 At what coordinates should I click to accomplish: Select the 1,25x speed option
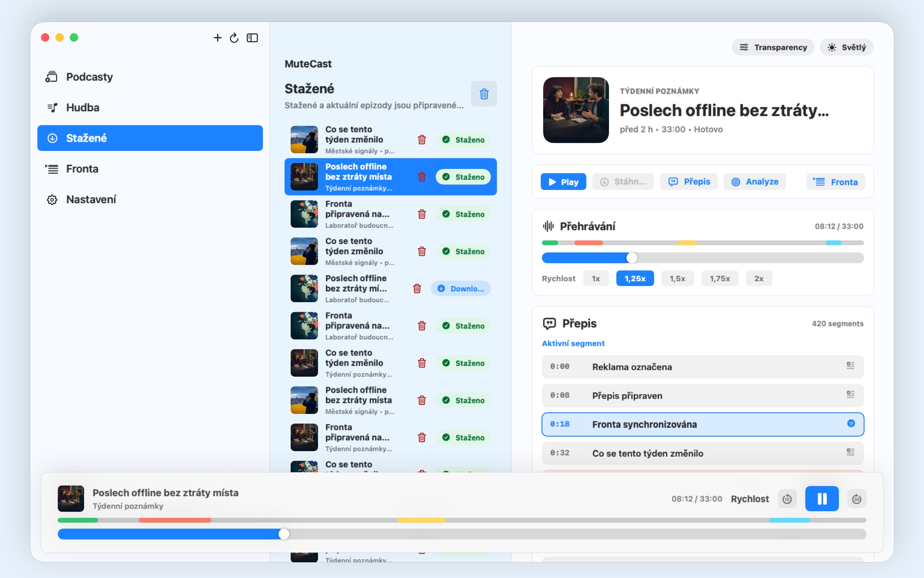point(635,278)
